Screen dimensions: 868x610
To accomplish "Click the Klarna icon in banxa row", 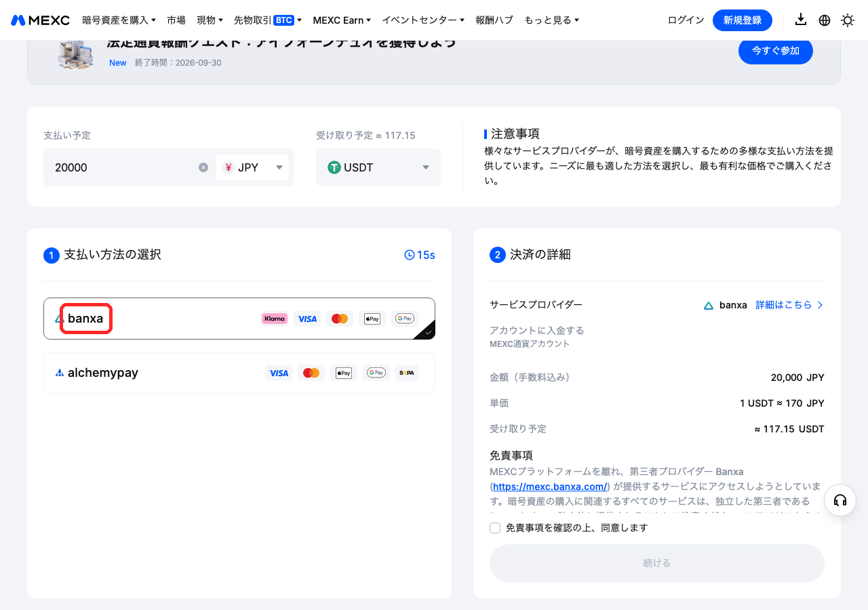I will [x=275, y=319].
